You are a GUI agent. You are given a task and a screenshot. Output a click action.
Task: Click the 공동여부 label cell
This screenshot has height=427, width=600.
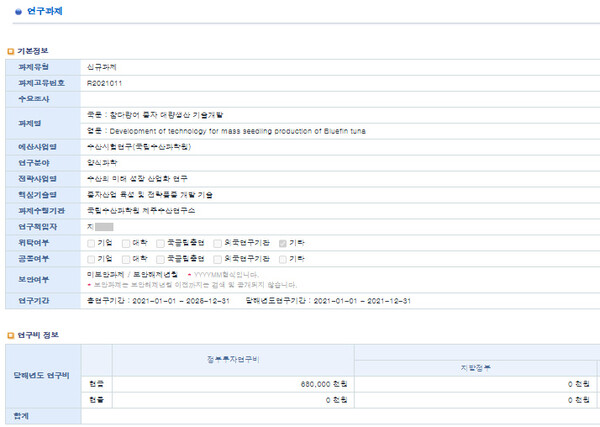click(x=43, y=259)
